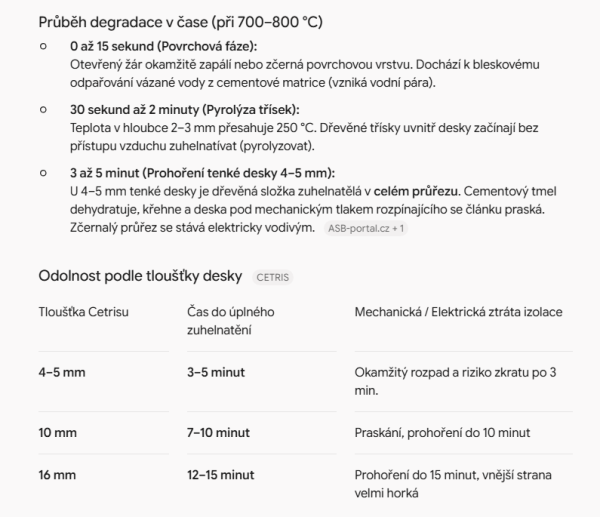Select the 4–5 mm table row cell
Image resolution: width=600 pixels, height=517 pixels.
62,372
